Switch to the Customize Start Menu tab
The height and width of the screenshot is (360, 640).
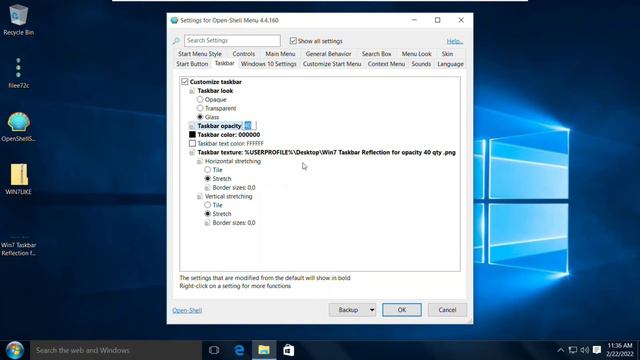(332, 64)
